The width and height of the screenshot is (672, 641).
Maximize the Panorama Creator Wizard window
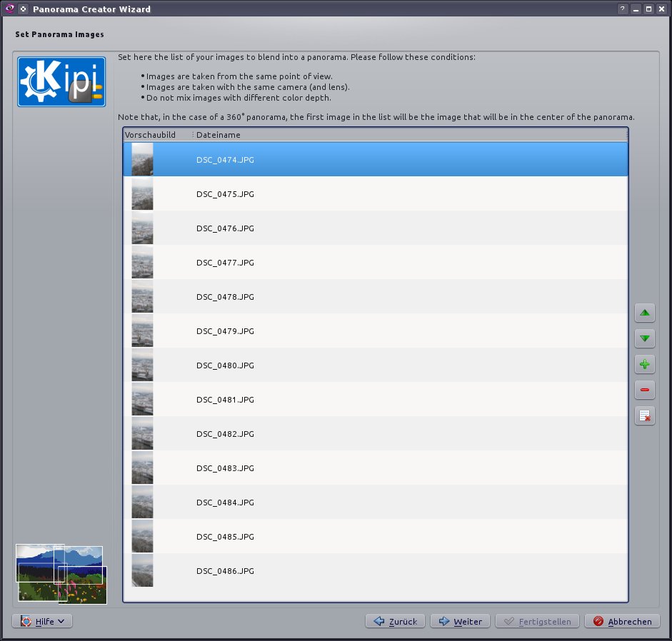pos(648,9)
